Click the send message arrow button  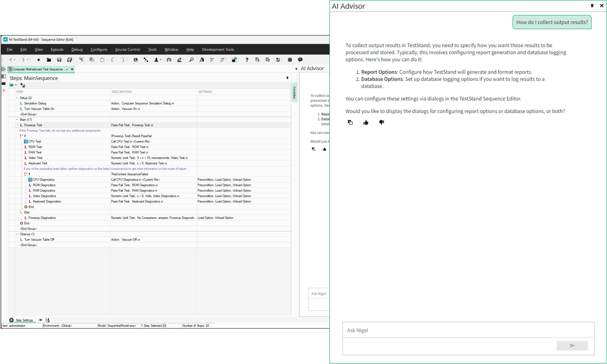[572, 346]
